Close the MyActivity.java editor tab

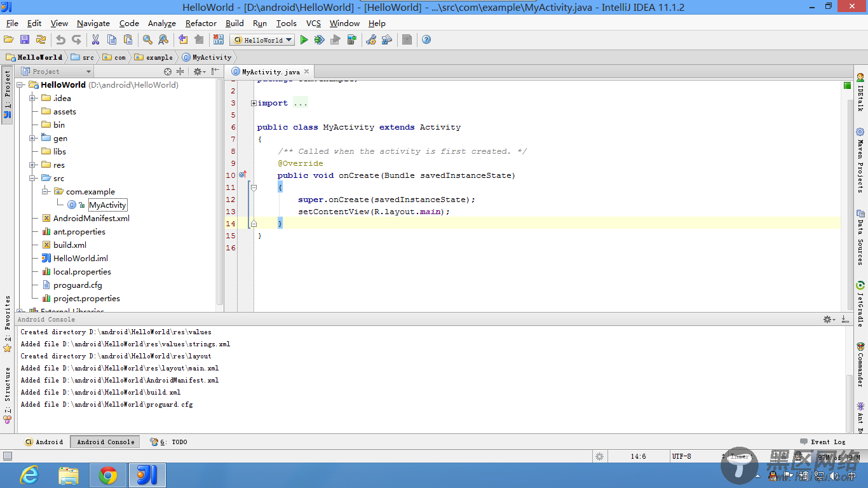pyautogui.click(x=306, y=72)
